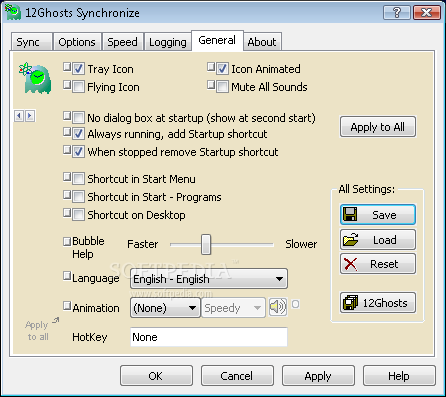Open the Language dropdown English - English
The width and height of the screenshot is (446, 397).
point(209,279)
